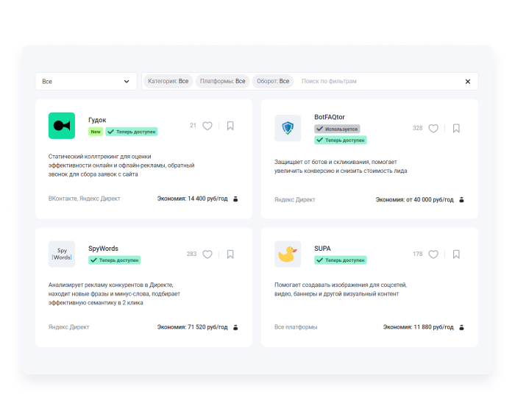
Task: Click the money bag icon on BotFAQtor card
Action: pyautogui.click(x=461, y=199)
